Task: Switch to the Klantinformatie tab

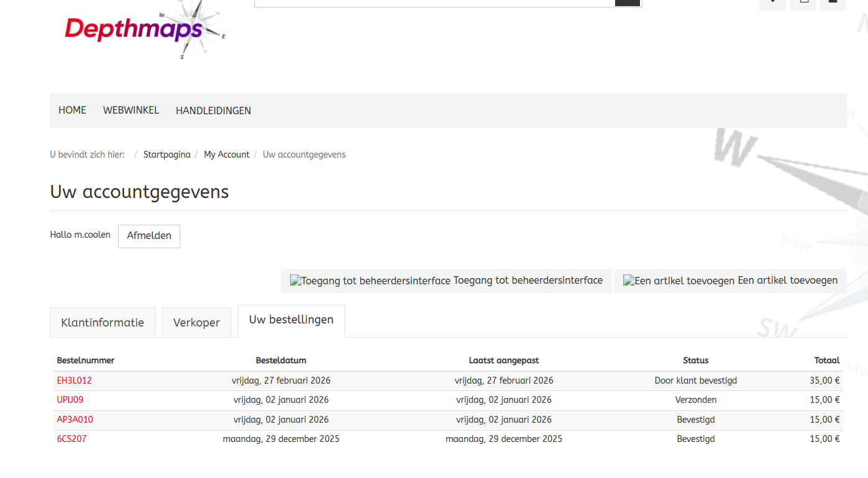Action: coord(103,323)
